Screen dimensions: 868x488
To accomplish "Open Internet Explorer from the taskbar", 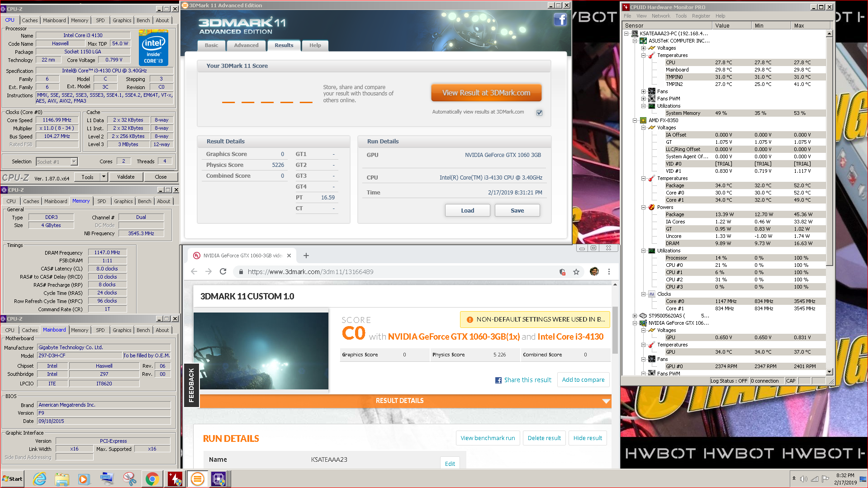I will coord(40,479).
